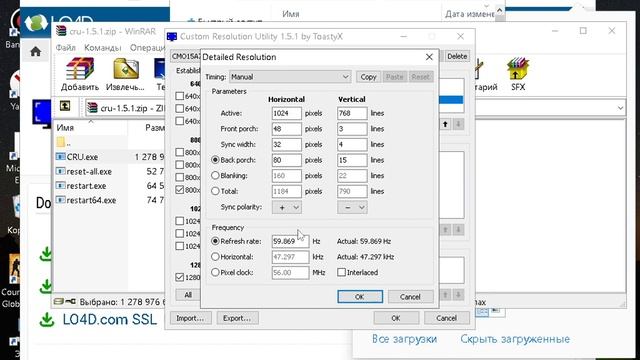Click the Vertical Active lines field

[352, 113]
